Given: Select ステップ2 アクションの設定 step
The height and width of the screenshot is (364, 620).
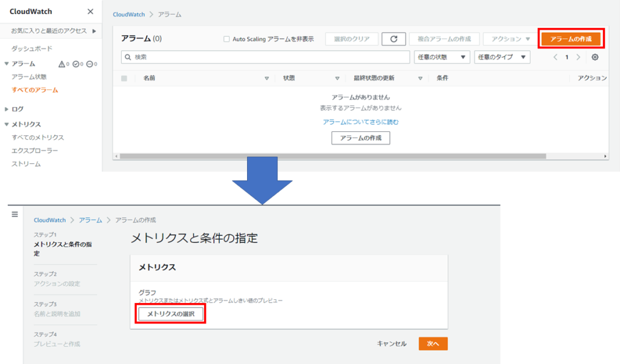Looking at the screenshot, I should tap(57, 279).
